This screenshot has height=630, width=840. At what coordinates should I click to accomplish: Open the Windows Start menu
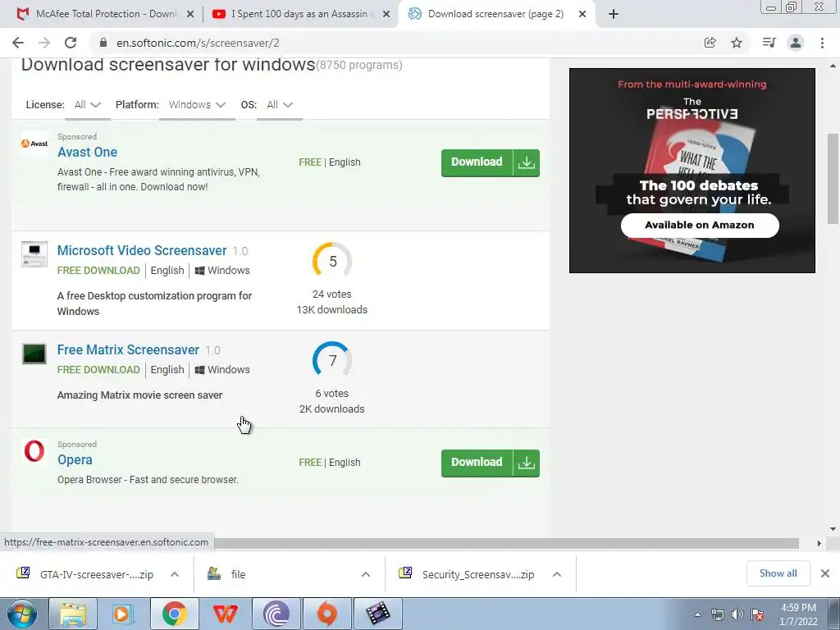22,614
